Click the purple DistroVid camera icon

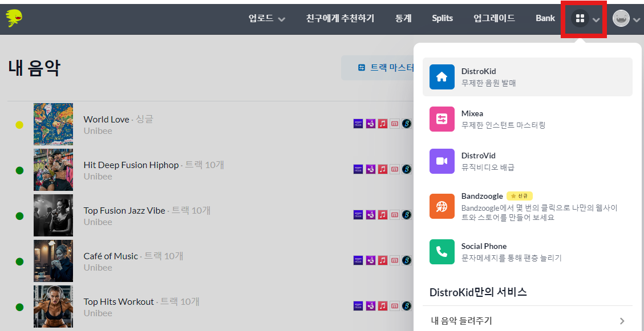point(442,161)
